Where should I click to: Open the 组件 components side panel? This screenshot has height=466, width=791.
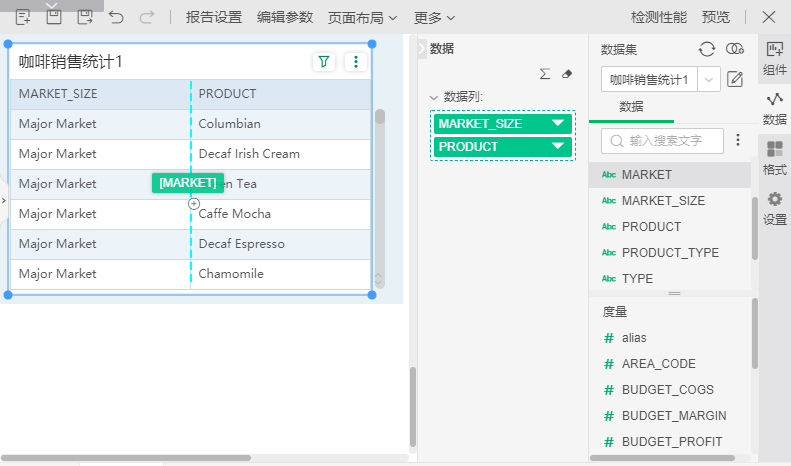point(774,57)
